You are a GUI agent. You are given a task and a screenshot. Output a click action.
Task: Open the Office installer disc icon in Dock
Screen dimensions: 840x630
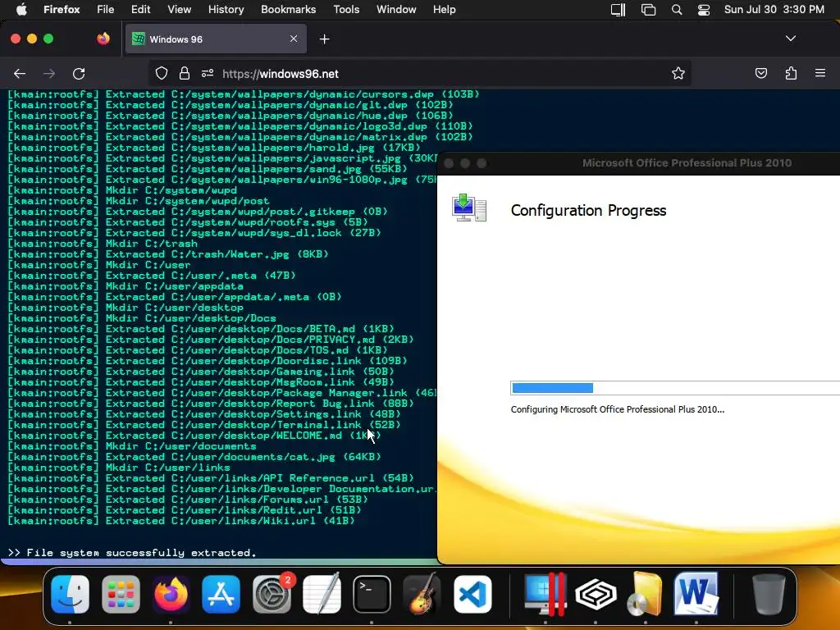[645, 594]
